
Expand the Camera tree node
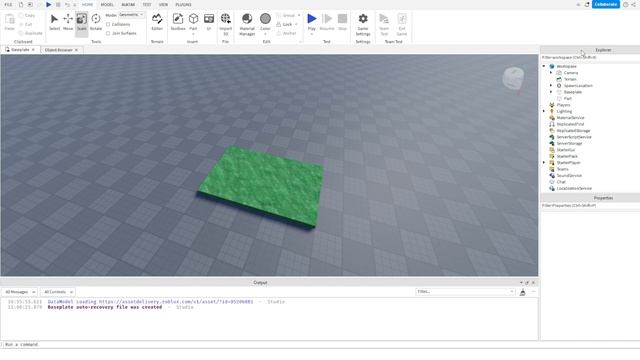(x=551, y=73)
